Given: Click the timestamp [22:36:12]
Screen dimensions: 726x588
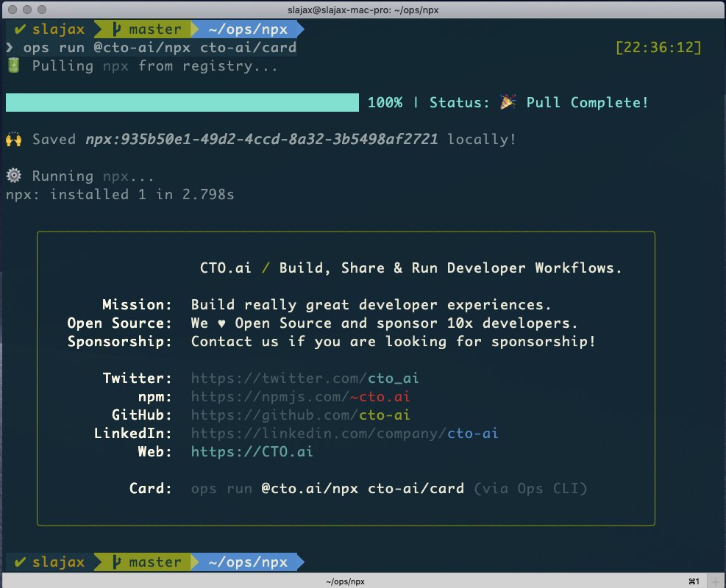Looking at the screenshot, I should (x=658, y=47).
